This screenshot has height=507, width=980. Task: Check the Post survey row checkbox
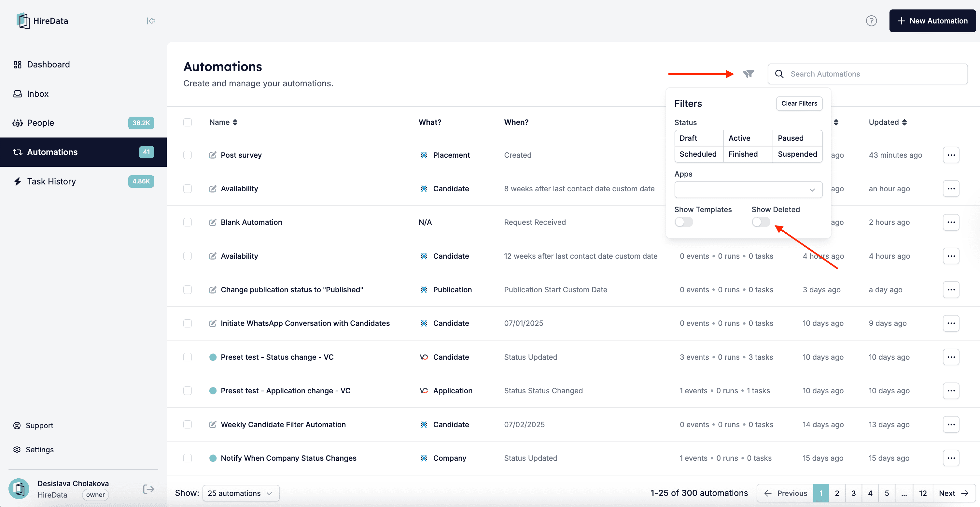click(188, 155)
